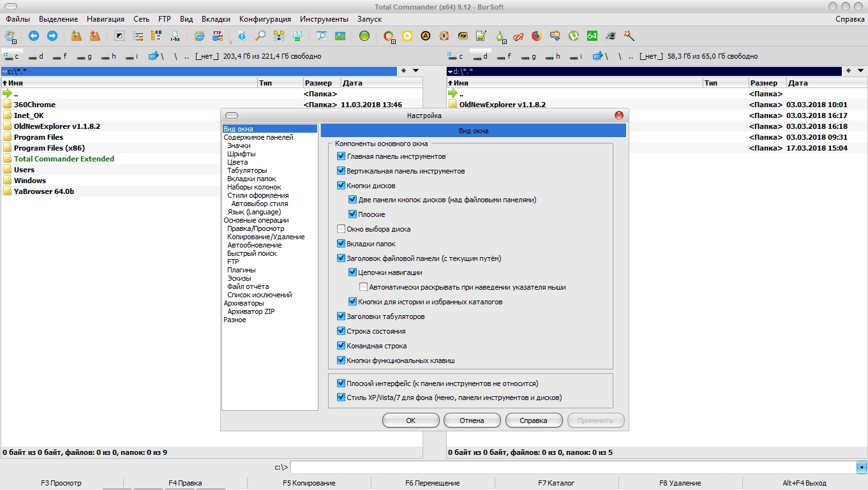Click the picture thumbnail view toolbar icon
This screenshot has width=868, height=490.
340,36
